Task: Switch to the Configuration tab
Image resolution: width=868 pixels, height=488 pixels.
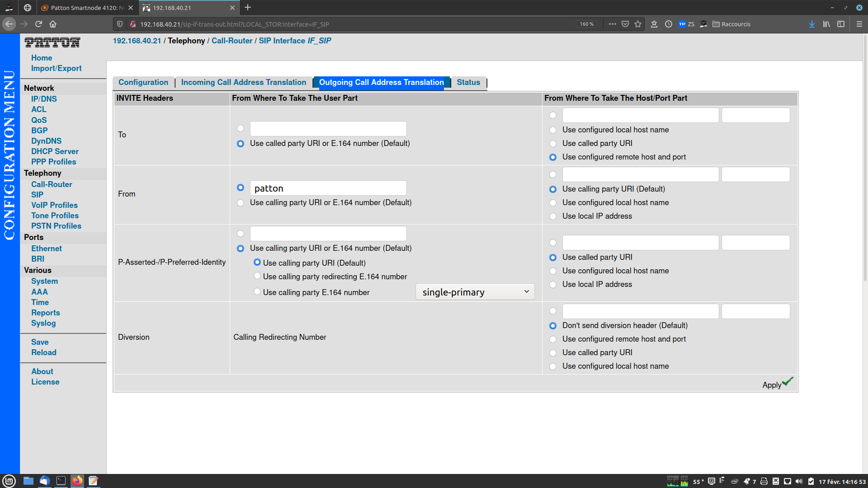Action: click(x=143, y=82)
